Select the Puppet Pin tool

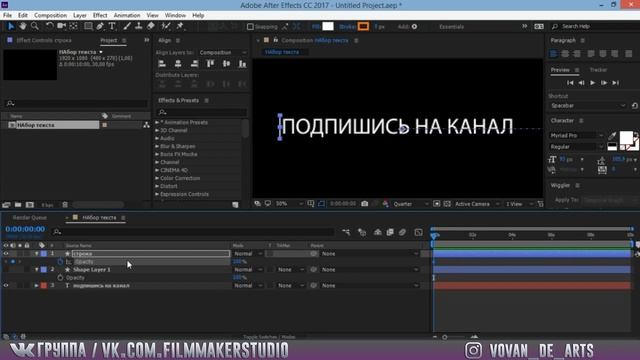click(x=180, y=27)
